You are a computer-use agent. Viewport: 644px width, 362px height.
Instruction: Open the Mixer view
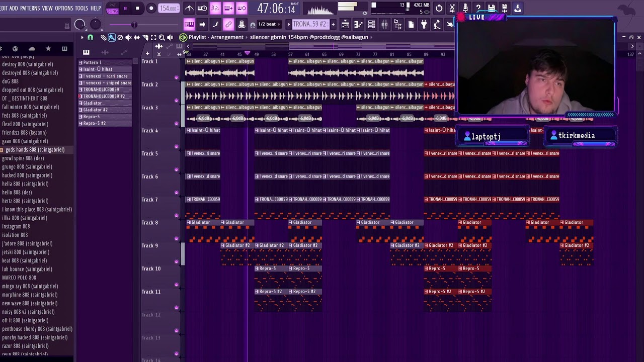(x=384, y=24)
